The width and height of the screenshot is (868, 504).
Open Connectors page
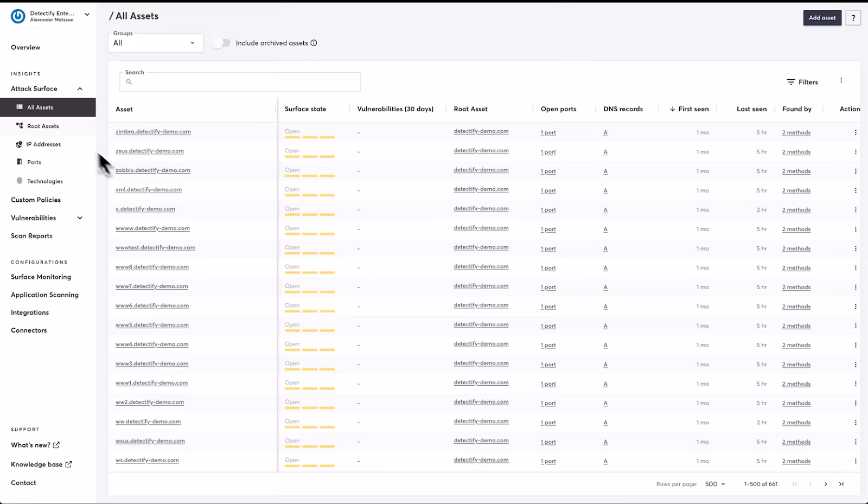coord(29,330)
